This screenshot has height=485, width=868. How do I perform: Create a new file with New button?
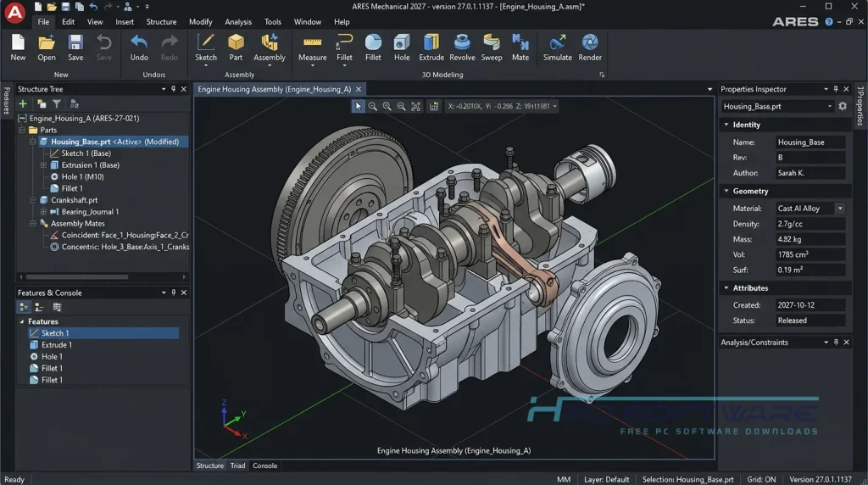tap(18, 47)
